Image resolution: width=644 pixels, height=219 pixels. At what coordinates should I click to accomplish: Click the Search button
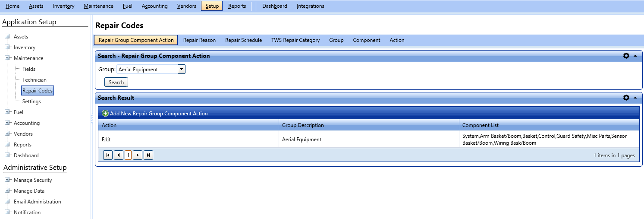pyautogui.click(x=116, y=82)
